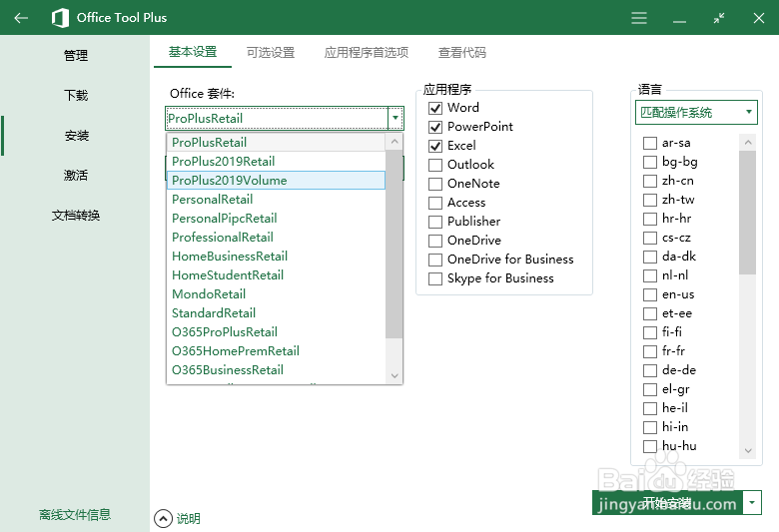Choose MondoRetail suite option
779x532 pixels.
pyautogui.click(x=276, y=294)
